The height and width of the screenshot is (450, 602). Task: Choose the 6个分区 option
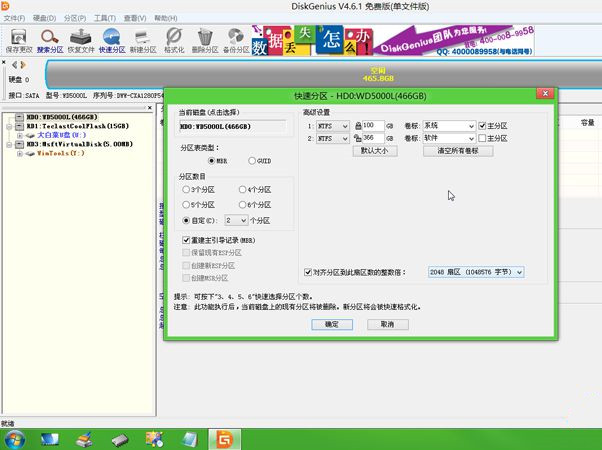click(x=242, y=205)
